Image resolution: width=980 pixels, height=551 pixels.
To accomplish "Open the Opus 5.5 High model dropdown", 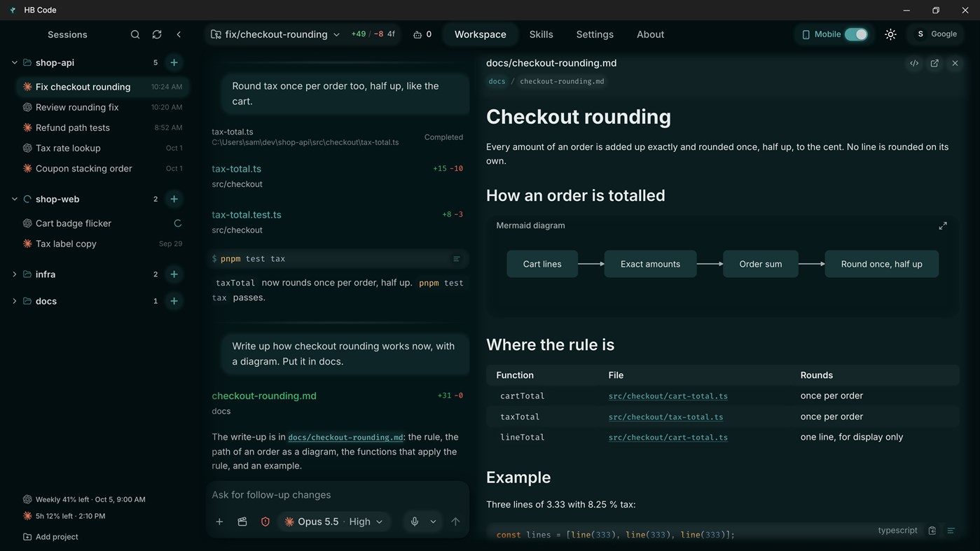I will [334, 522].
